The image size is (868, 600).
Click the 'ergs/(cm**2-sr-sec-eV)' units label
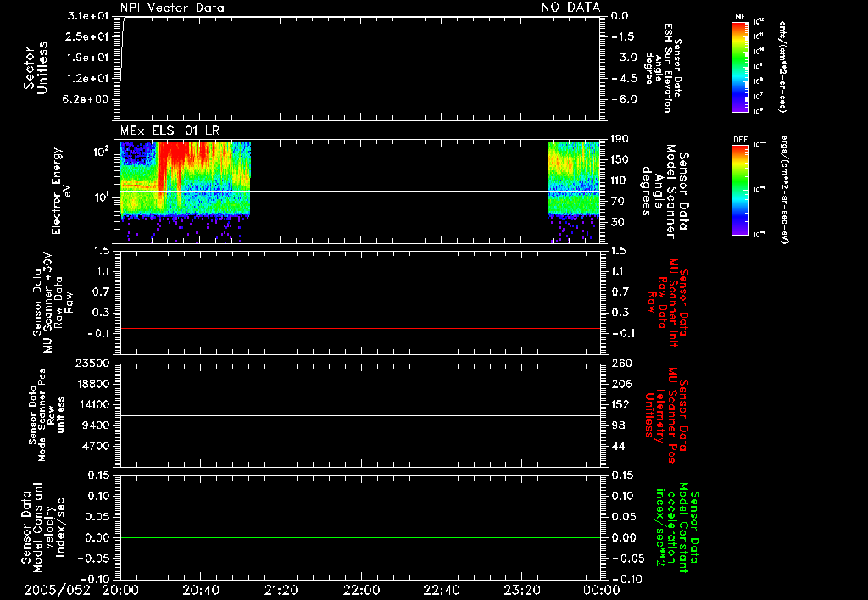784,189
